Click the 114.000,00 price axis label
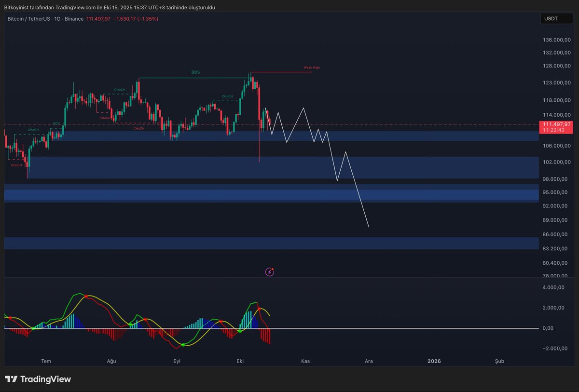 557,115
